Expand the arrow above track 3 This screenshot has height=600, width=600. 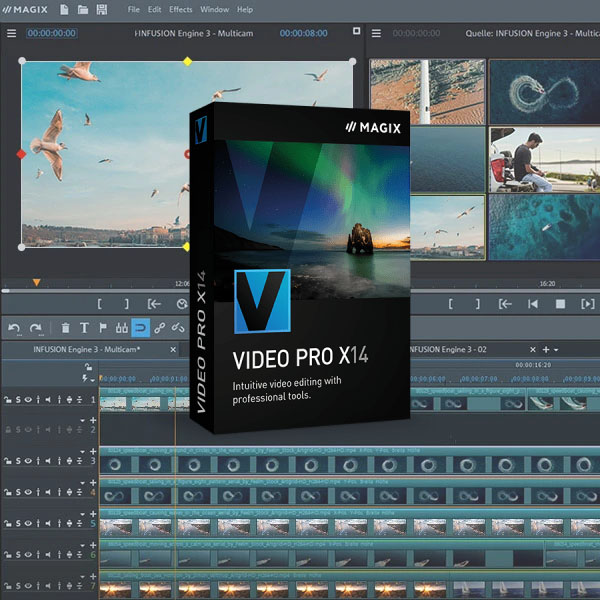[x=83, y=452]
